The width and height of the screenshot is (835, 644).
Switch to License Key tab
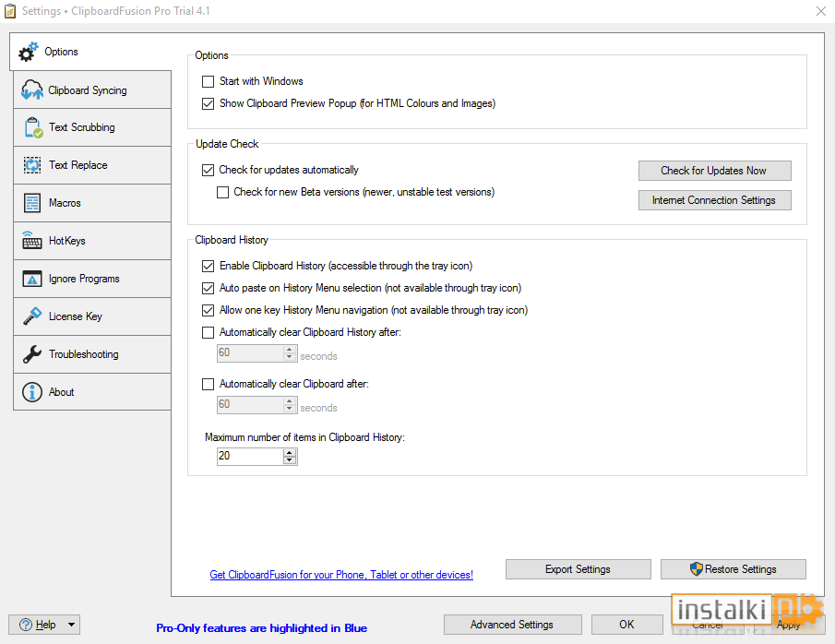coord(92,316)
